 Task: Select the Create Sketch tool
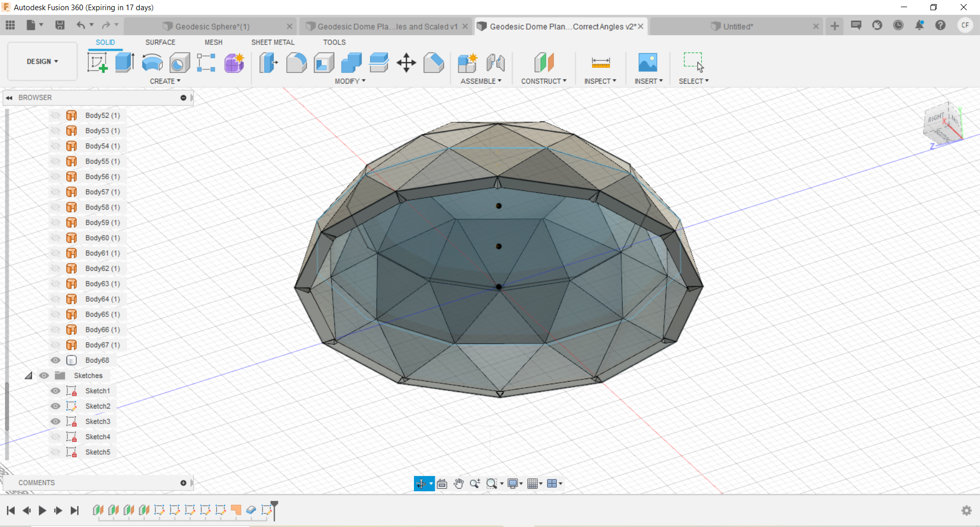[x=97, y=62]
